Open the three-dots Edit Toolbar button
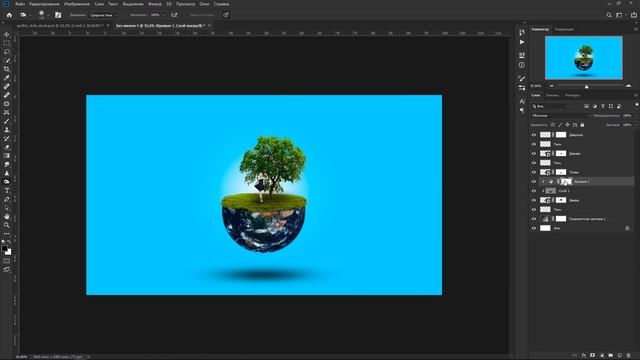This screenshot has height=360, width=640. point(7,234)
